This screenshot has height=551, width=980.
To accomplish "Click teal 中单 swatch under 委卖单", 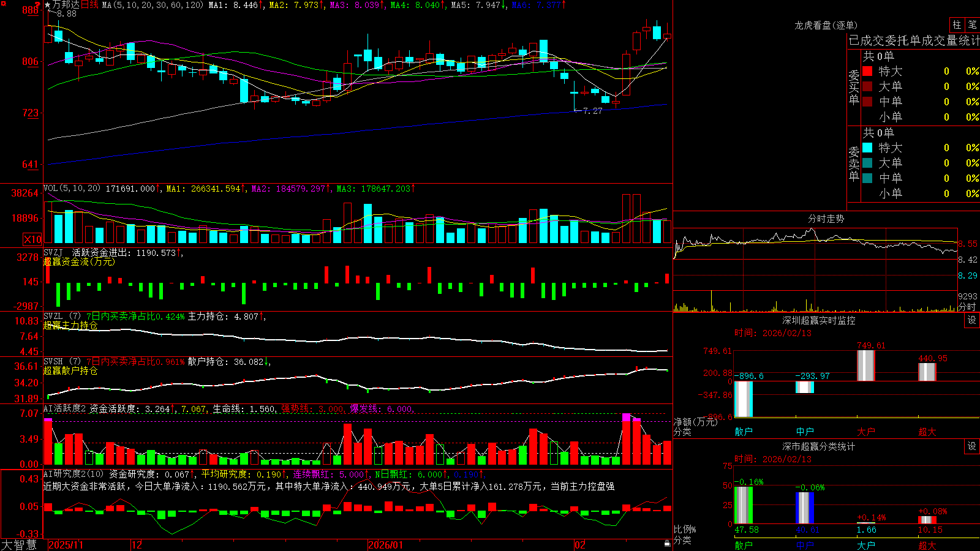I will (x=867, y=178).
